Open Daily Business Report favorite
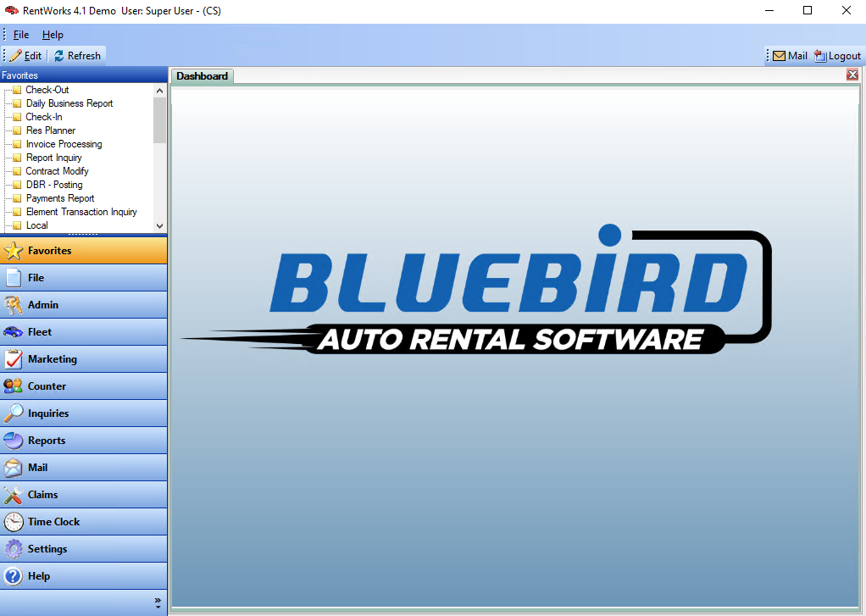The width and height of the screenshot is (866, 616). 69,103
